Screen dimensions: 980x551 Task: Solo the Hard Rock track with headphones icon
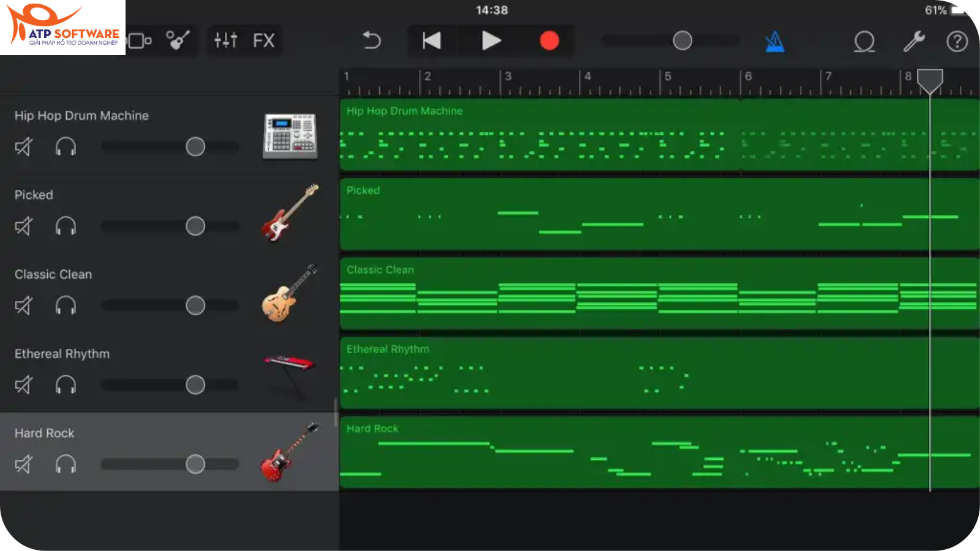(66, 464)
